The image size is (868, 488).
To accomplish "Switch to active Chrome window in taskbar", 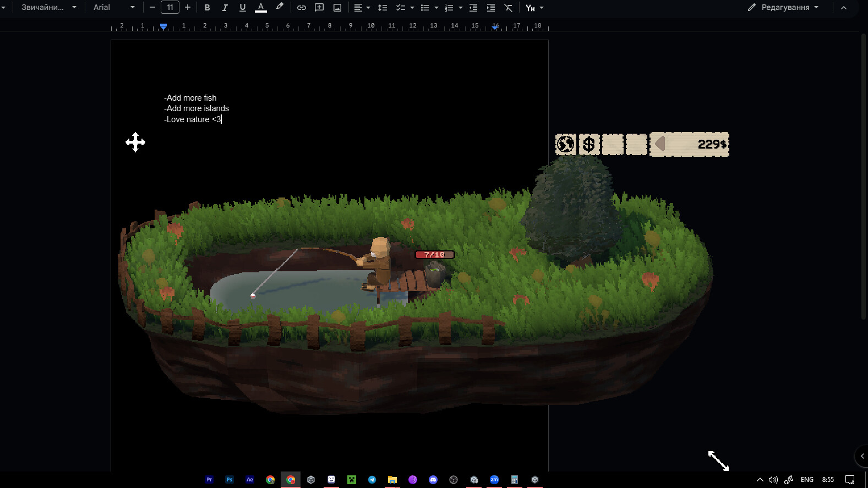I will (x=291, y=480).
